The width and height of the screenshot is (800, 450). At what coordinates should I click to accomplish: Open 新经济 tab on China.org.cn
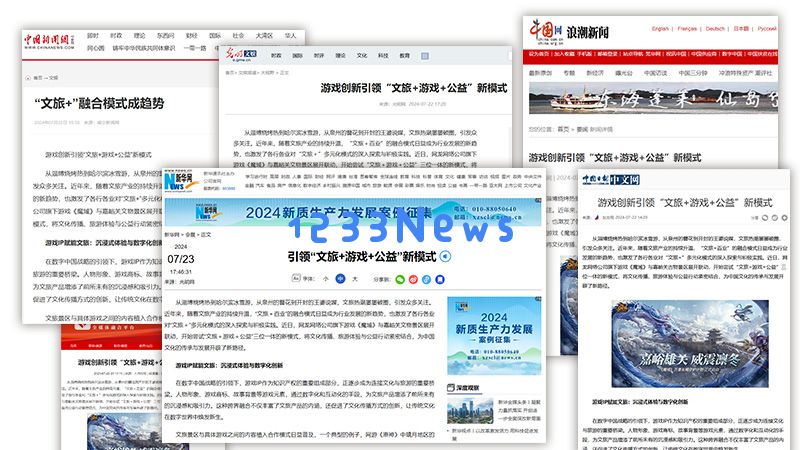tap(595, 73)
